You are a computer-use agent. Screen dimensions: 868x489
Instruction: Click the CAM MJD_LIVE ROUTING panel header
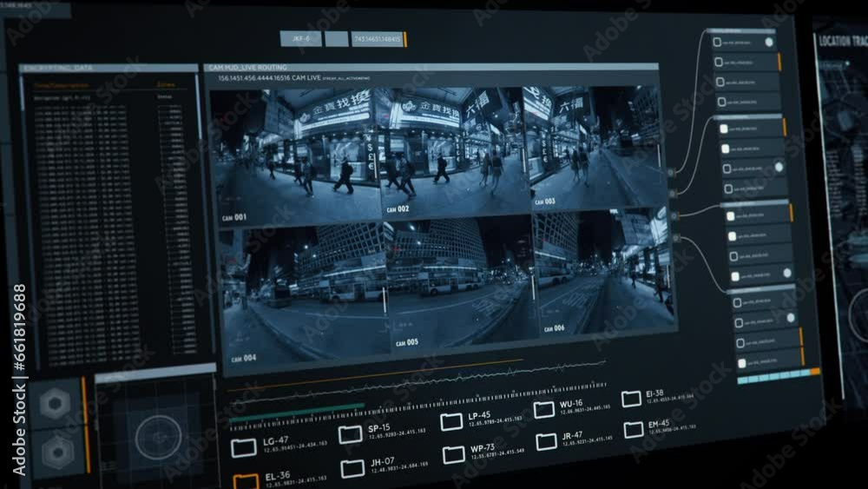click(431, 67)
